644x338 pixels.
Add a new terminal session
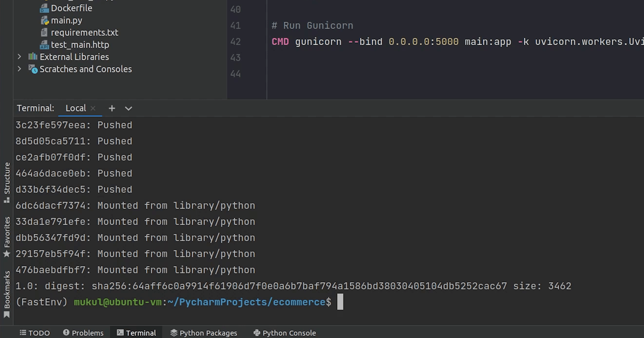pos(112,108)
